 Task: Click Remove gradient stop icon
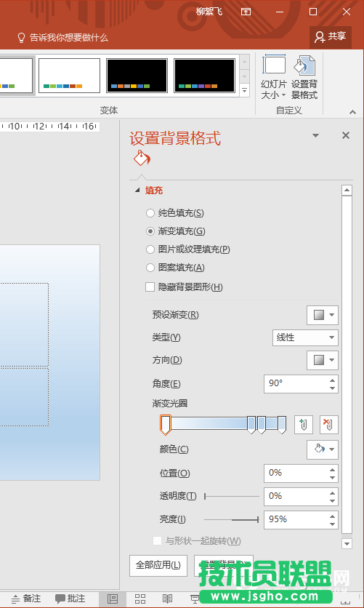328,425
